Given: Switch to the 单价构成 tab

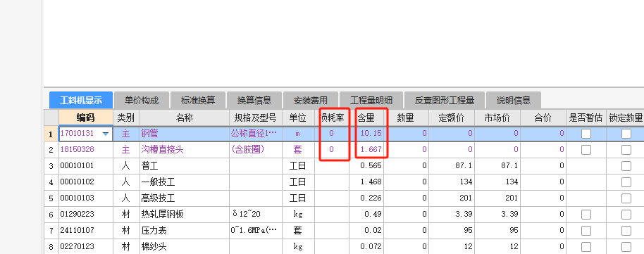Looking at the screenshot, I should (142, 100).
